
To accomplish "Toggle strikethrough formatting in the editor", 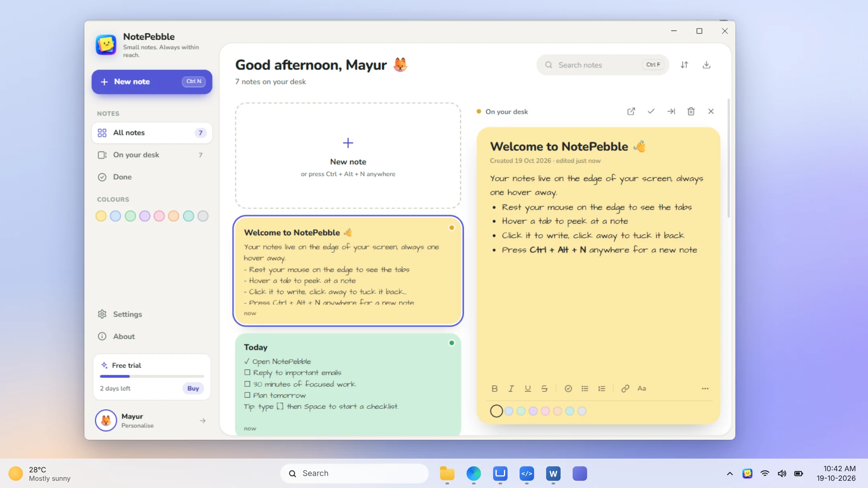I will [544, 388].
